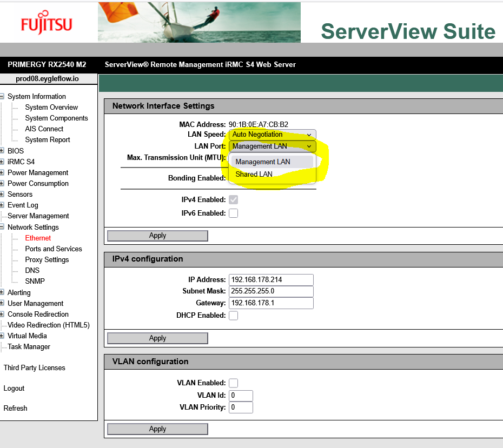
Task: Expand the Event Log node
Action: [x=2, y=205]
